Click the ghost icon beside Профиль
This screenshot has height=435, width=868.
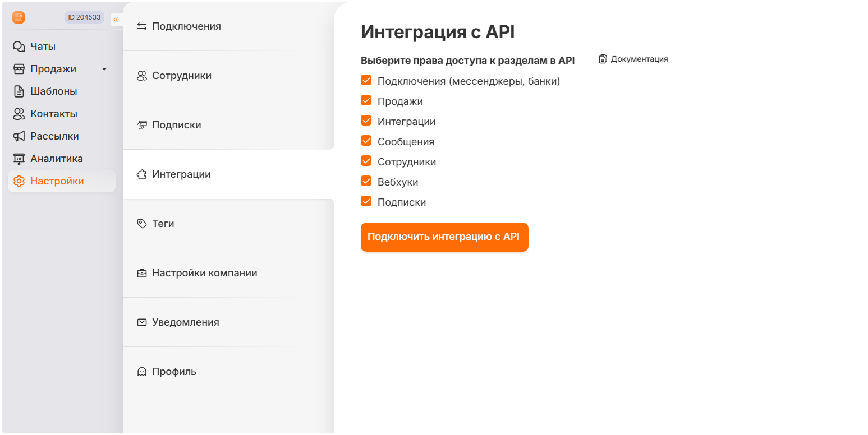pos(142,372)
